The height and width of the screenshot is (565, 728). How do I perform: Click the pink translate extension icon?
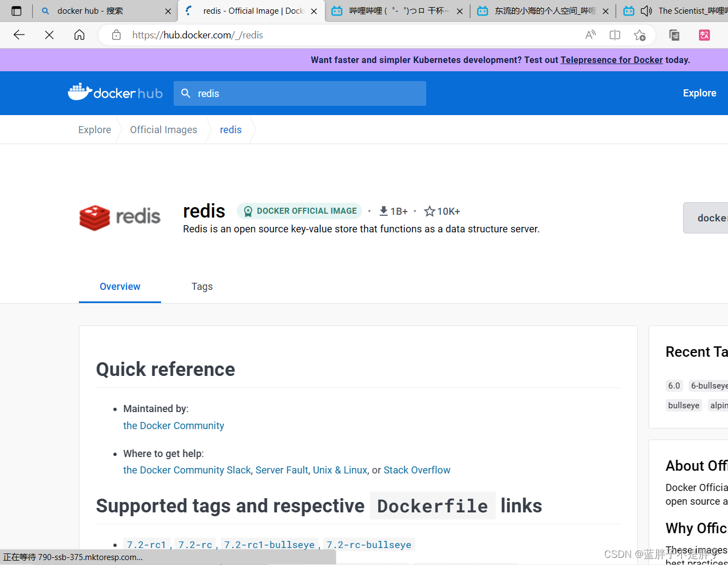(704, 35)
